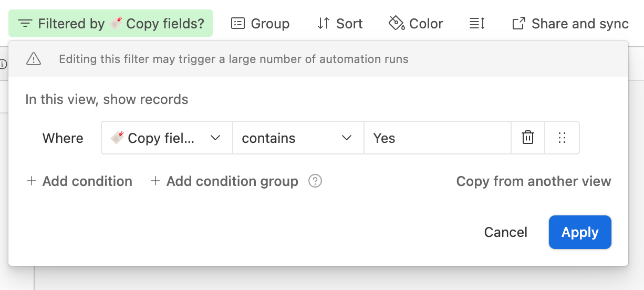Delete the filter condition with trash icon
The width and height of the screenshot is (644, 290).
(x=528, y=138)
